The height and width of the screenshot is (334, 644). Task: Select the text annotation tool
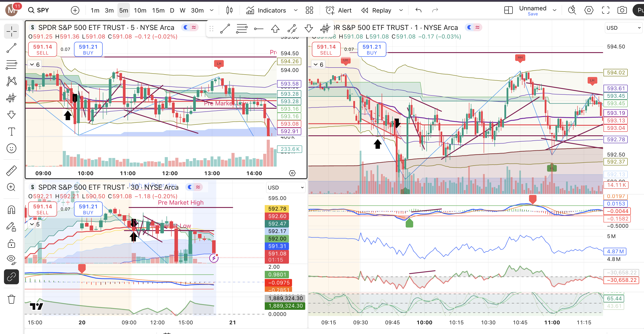pos(11,131)
